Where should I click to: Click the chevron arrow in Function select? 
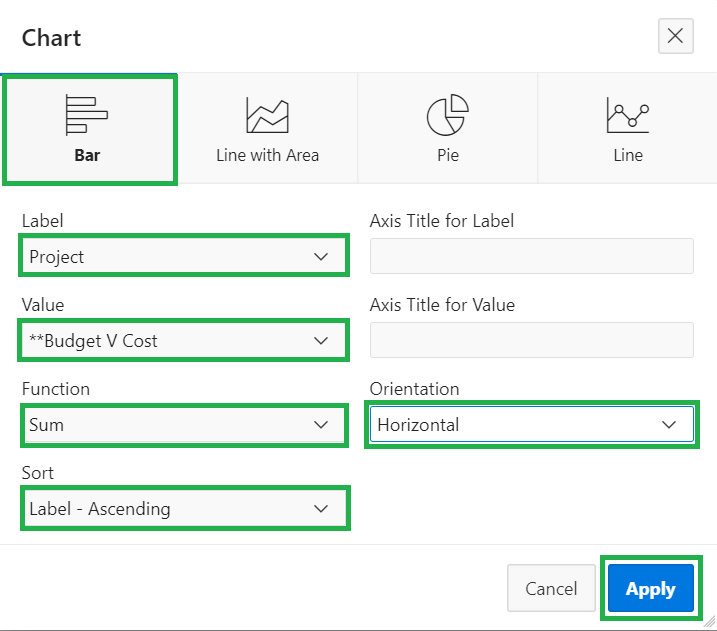pyautogui.click(x=321, y=425)
